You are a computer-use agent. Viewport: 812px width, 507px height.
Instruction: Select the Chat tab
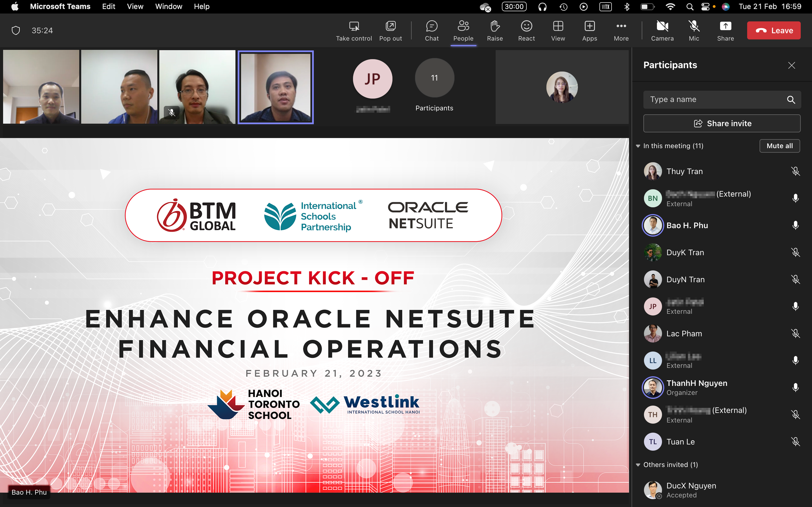coord(431,30)
